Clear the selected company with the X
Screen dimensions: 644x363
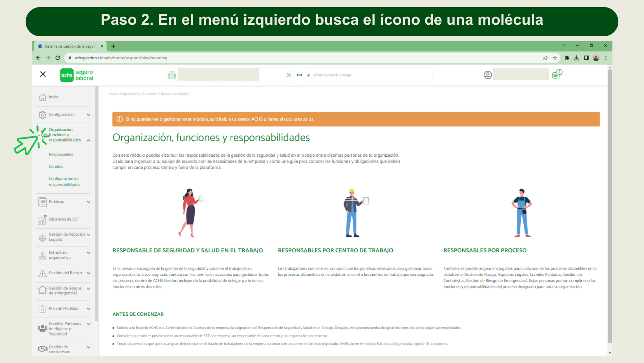[x=289, y=75]
